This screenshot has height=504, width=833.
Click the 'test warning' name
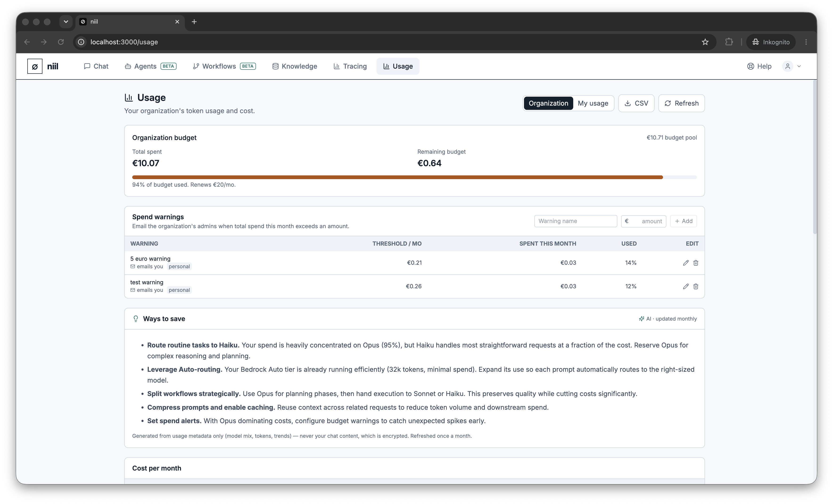[147, 282]
